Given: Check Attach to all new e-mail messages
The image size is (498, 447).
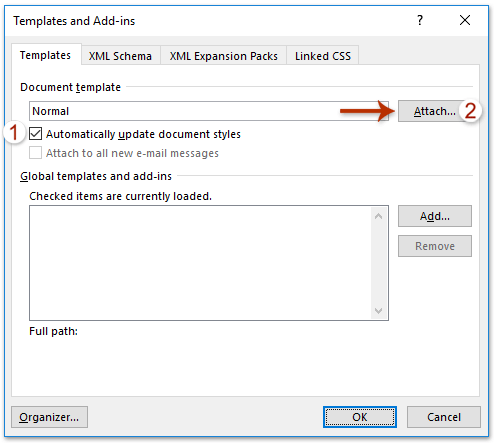Looking at the screenshot, I should point(35,153).
